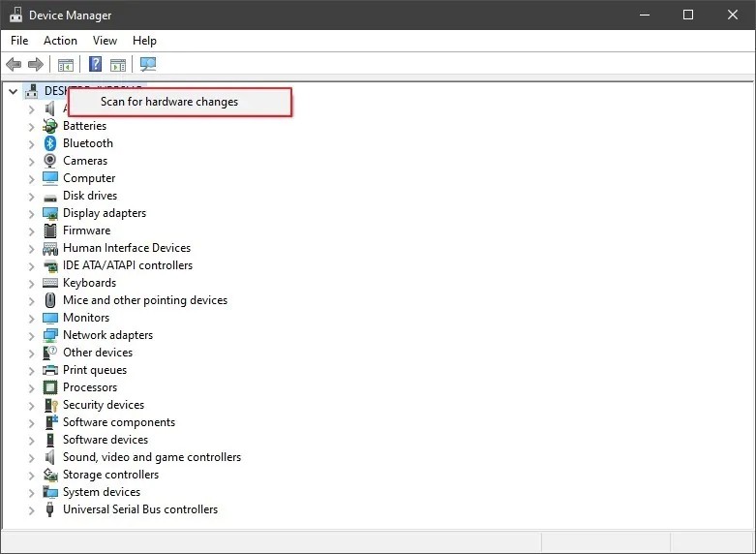Click the Cameras webcam icon
756x554 pixels.
(x=50, y=161)
